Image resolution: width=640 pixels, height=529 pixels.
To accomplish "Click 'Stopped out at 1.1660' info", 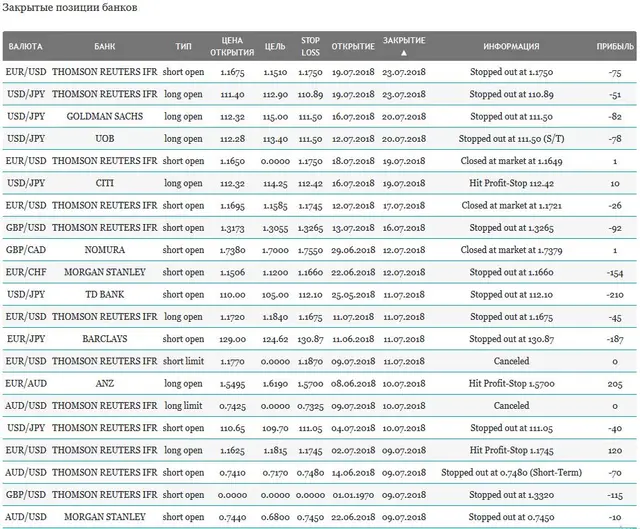I will tap(511, 272).
